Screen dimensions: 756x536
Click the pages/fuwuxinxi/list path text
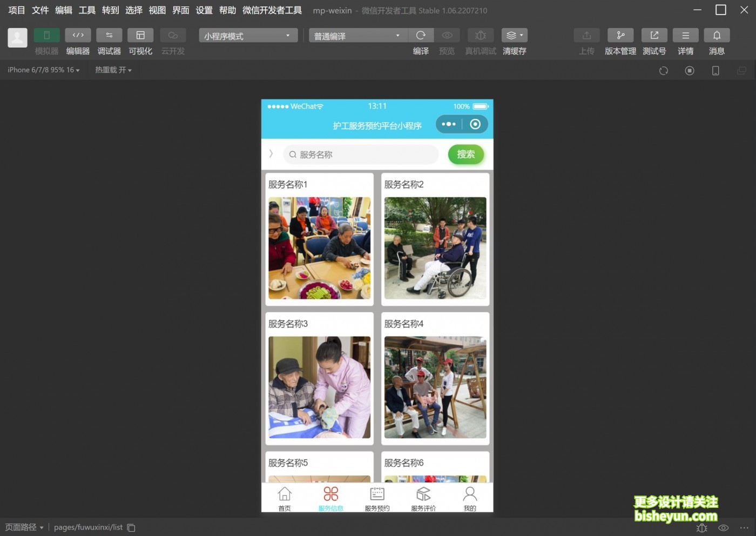tap(88, 527)
